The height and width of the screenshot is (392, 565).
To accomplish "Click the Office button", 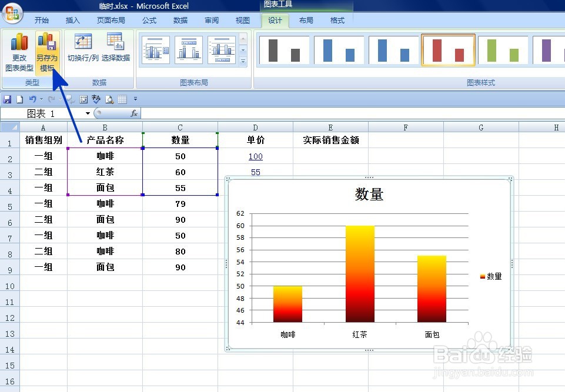I will pos(12,13).
